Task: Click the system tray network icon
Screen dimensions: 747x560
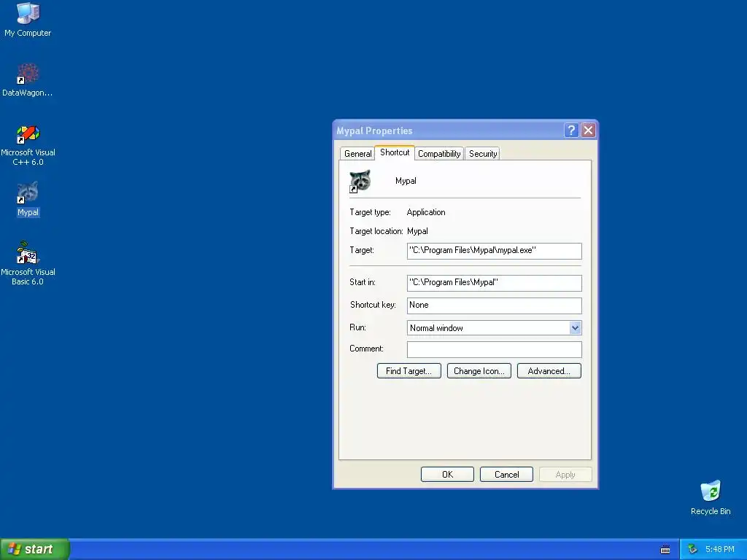Action: point(692,549)
